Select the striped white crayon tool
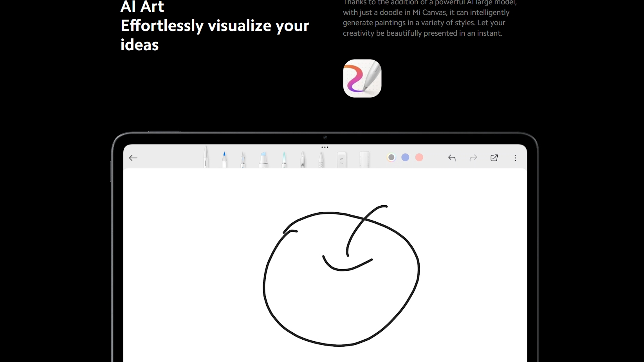The height and width of the screenshot is (362, 644). point(321,159)
